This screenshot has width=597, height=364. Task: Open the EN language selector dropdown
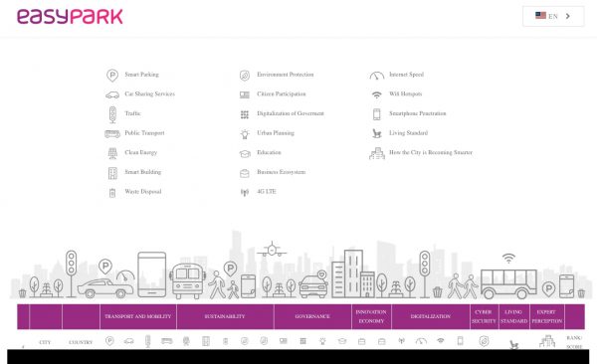click(553, 16)
